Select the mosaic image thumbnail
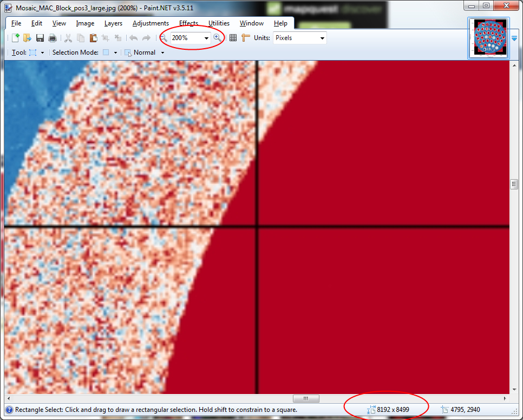523x420 pixels. (490, 37)
